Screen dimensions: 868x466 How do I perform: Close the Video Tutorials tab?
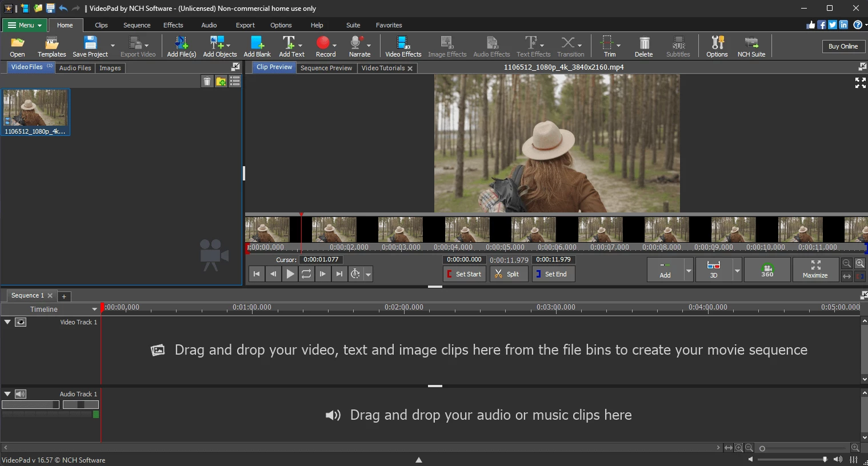(x=410, y=69)
